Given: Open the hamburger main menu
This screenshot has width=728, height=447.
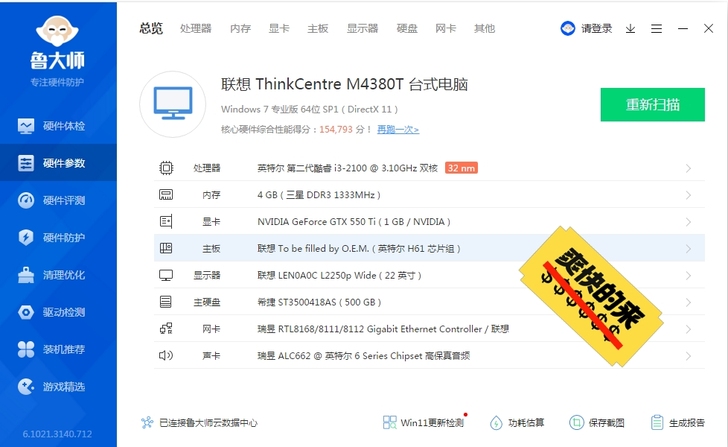Looking at the screenshot, I should [x=656, y=29].
